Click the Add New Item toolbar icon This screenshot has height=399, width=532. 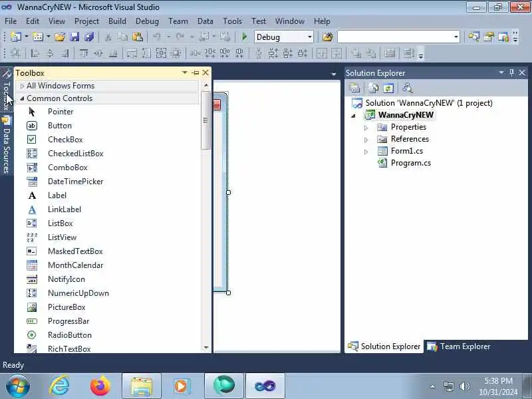(x=38, y=37)
